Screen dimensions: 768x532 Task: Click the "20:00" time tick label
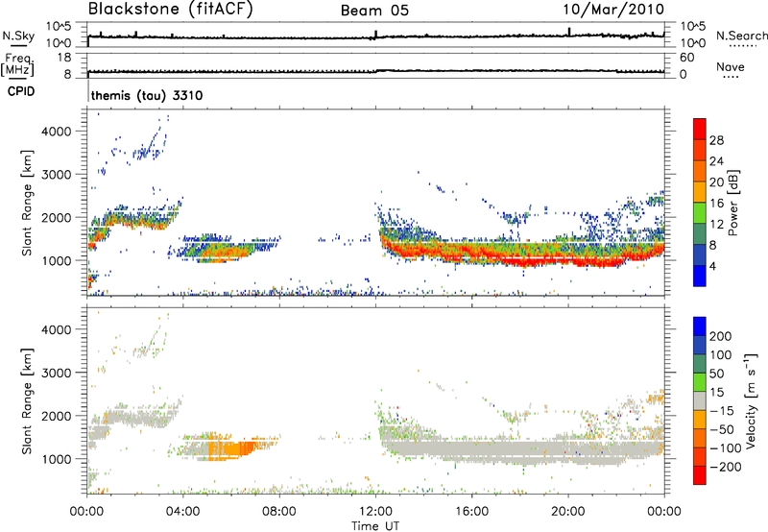coord(567,512)
